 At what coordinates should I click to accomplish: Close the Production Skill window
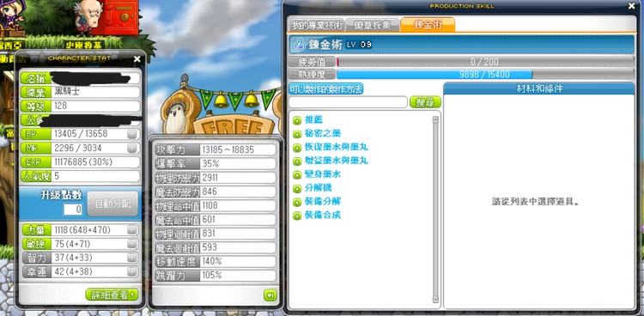point(631,6)
